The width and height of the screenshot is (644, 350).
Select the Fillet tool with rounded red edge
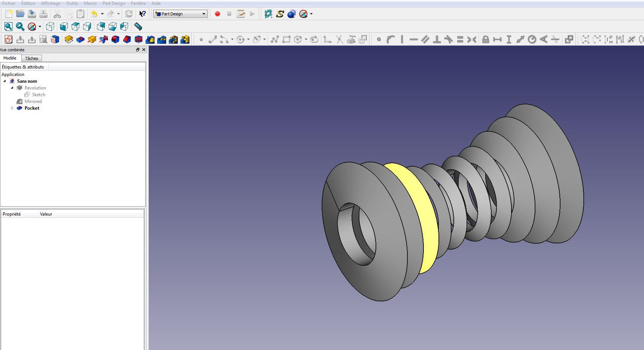(x=115, y=39)
